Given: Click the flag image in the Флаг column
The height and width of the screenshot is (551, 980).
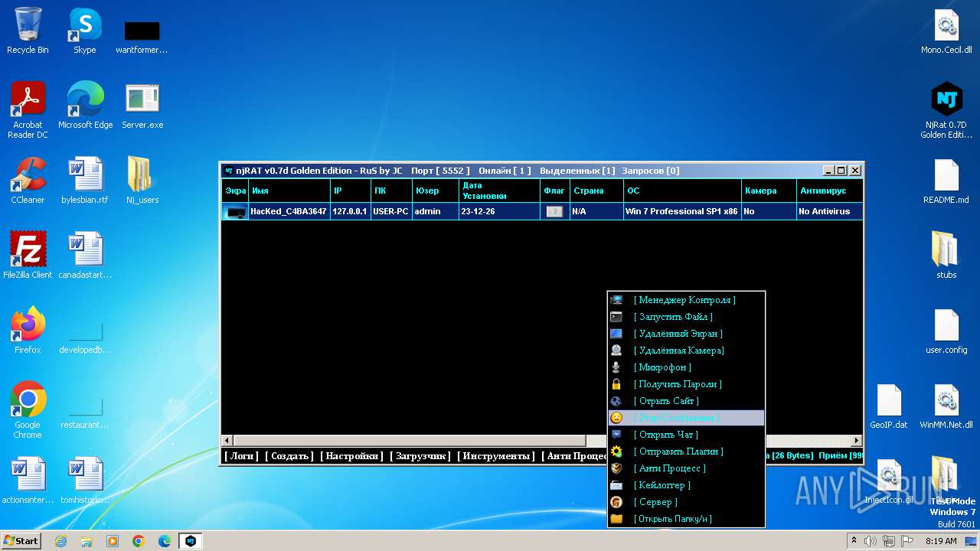Looking at the screenshot, I should pyautogui.click(x=554, y=211).
